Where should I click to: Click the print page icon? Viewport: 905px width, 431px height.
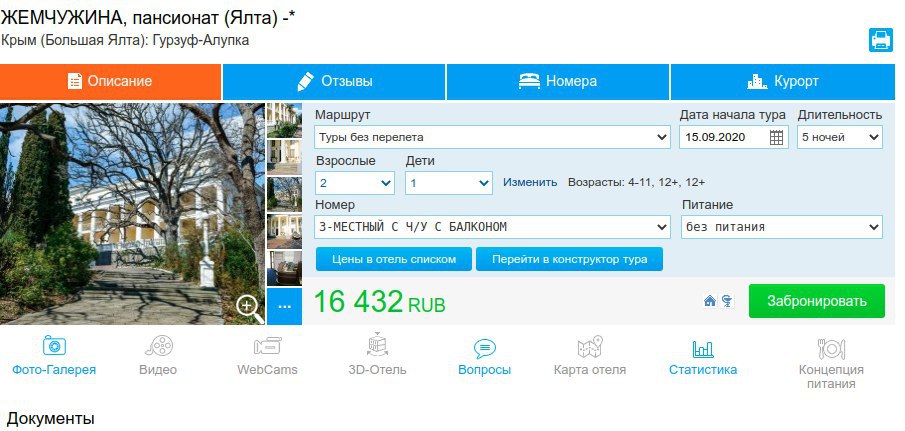[x=881, y=40]
